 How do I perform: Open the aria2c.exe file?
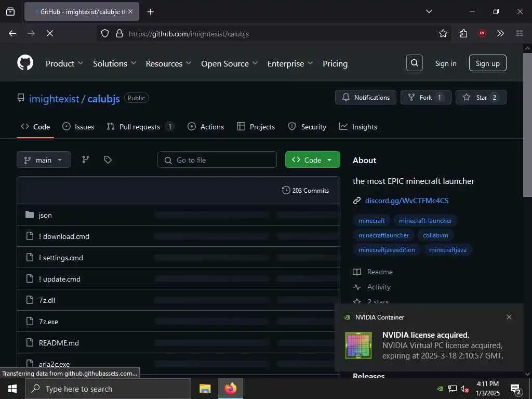(x=54, y=364)
